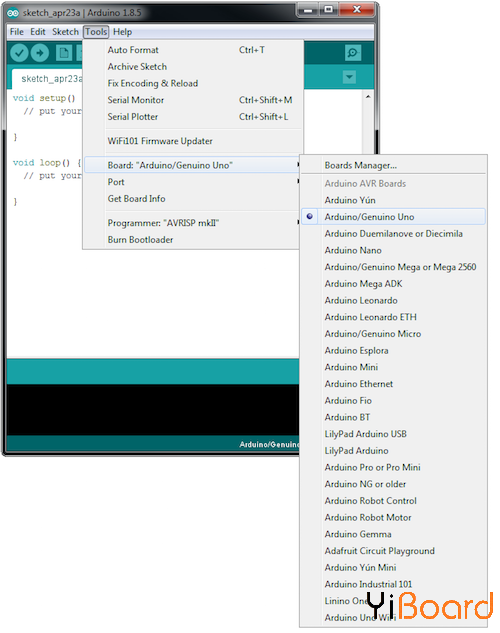Open Boards Manager...
This screenshot has width=500, height=633.
click(x=393, y=166)
